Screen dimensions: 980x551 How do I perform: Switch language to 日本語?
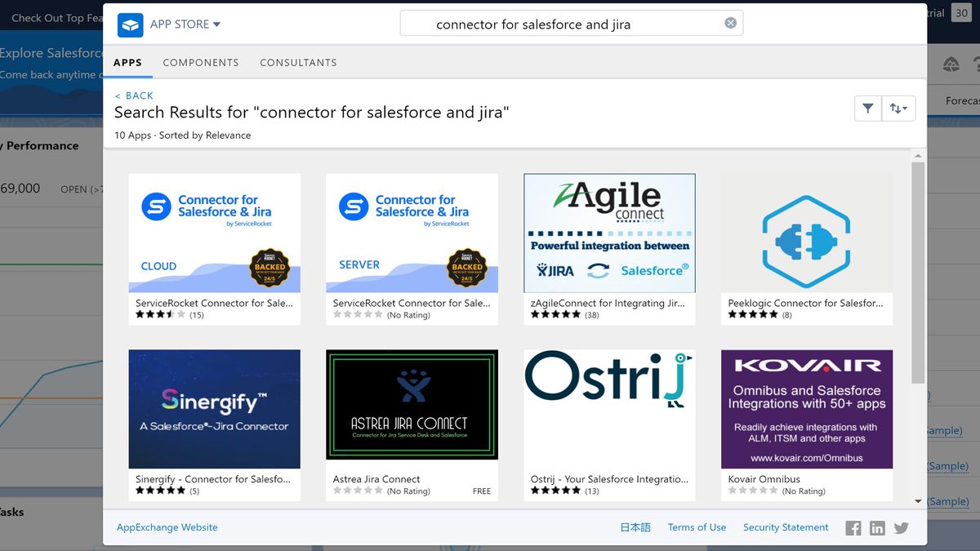pyautogui.click(x=635, y=527)
